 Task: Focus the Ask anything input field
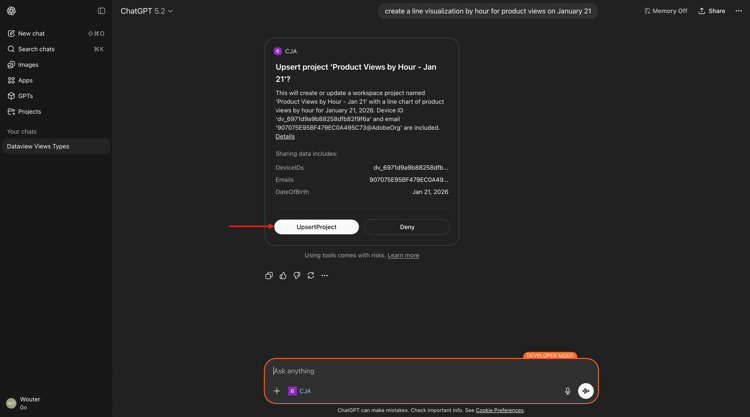[430, 371]
